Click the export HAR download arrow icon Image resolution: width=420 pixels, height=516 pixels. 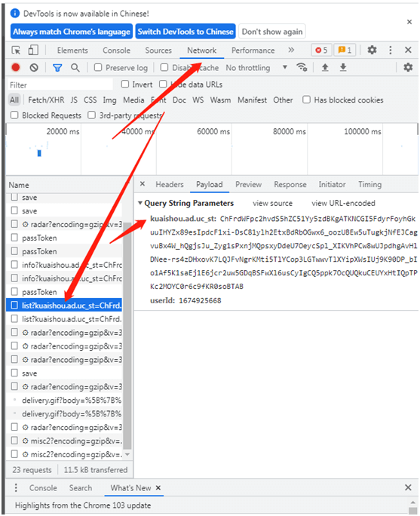coord(343,67)
